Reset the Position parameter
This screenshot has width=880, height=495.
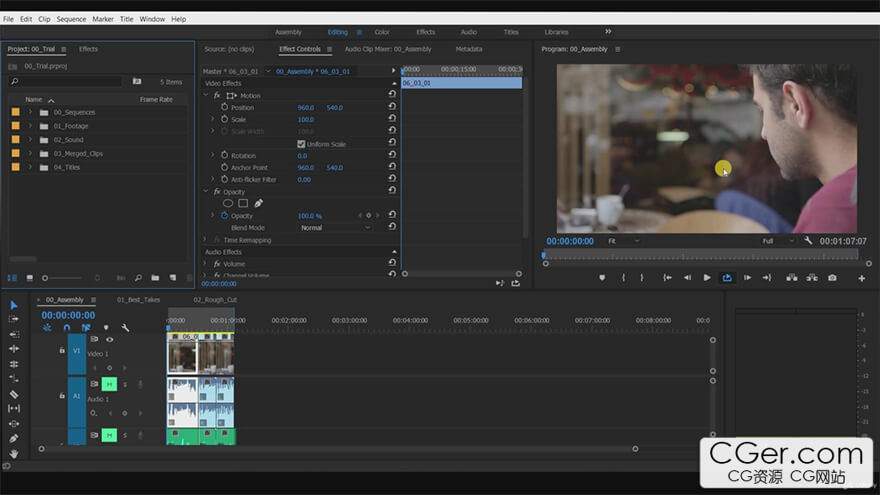click(x=392, y=106)
